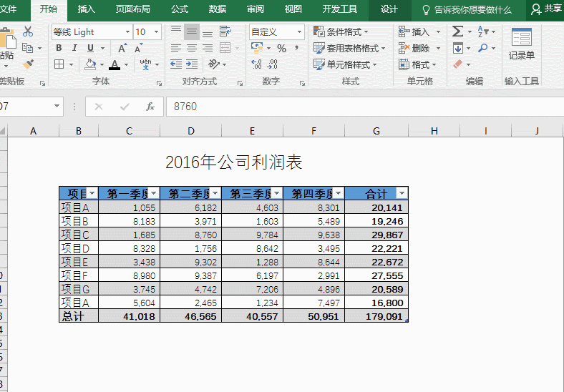The image size is (564, 392).
Task: Click the 条件格式 button
Action: coord(341,31)
